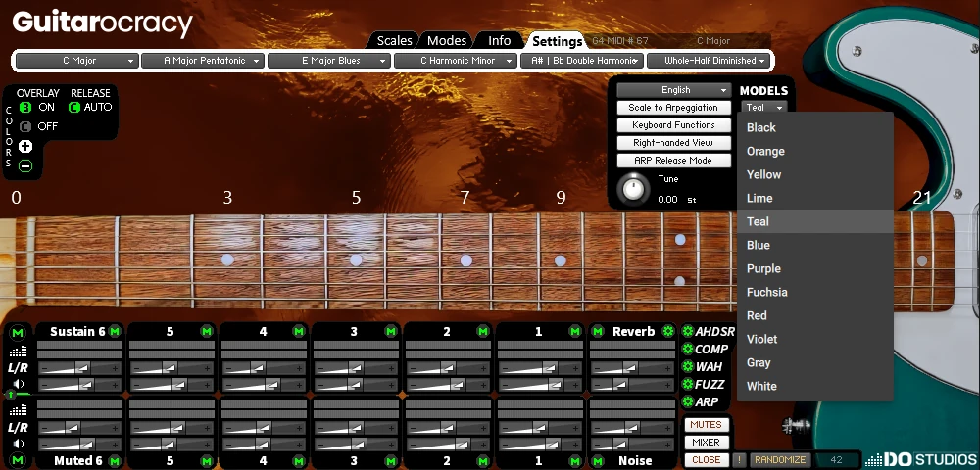Switch to the Info tab

point(500,40)
